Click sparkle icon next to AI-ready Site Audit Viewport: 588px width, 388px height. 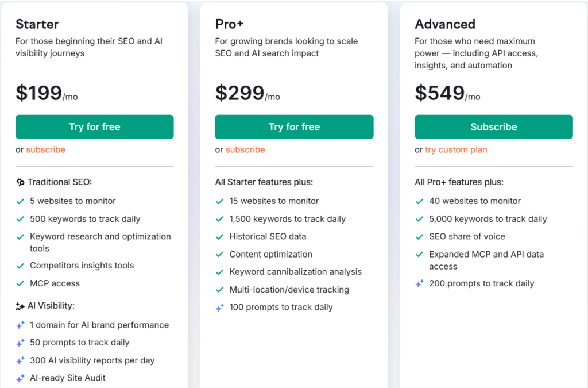pos(20,378)
